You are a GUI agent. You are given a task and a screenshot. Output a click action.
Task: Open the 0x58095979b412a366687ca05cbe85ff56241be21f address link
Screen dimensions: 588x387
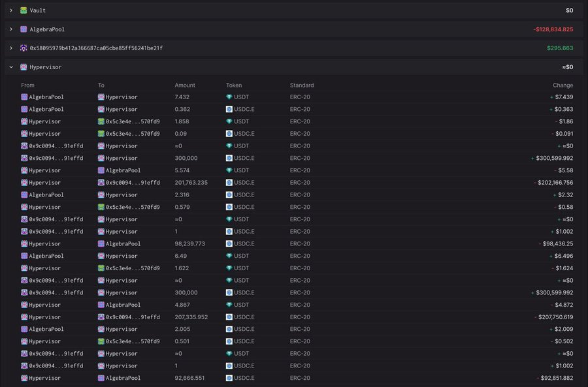tap(97, 48)
